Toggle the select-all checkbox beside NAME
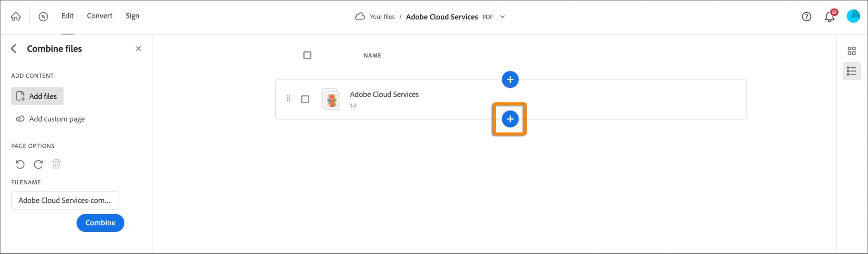Image resolution: width=868 pixels, height=254 pixels. click(307, 55)
